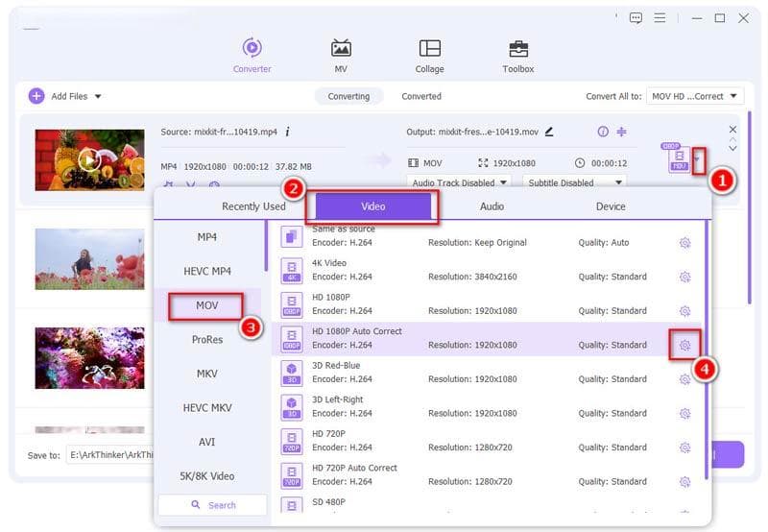Click the compress/split icon next to output info

(x=621, y=132)
